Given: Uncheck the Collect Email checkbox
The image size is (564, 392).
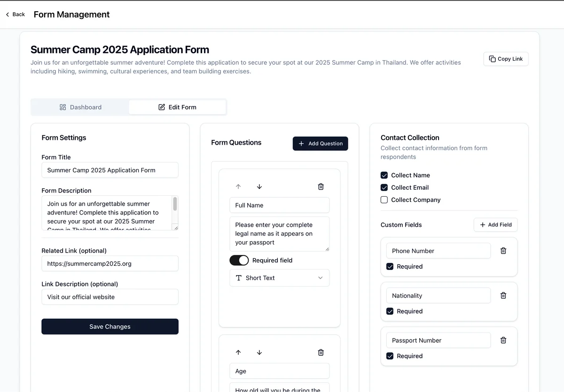Looking at the screenshot, I should (384, 188).
